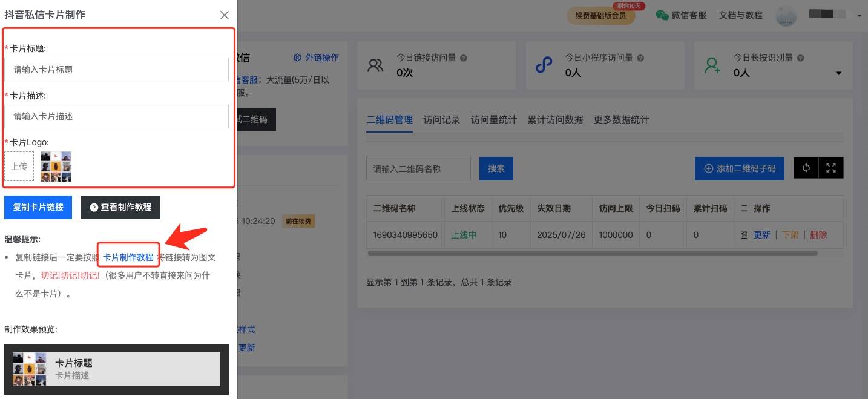
Task: Open 添加二维码子码 with the plus icon
Action: (739, 168)
